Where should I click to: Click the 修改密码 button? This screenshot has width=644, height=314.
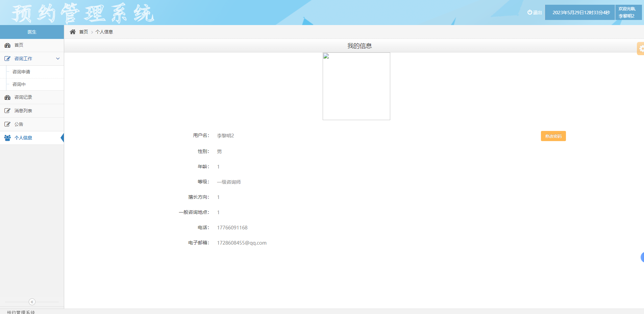coord(553,136)
